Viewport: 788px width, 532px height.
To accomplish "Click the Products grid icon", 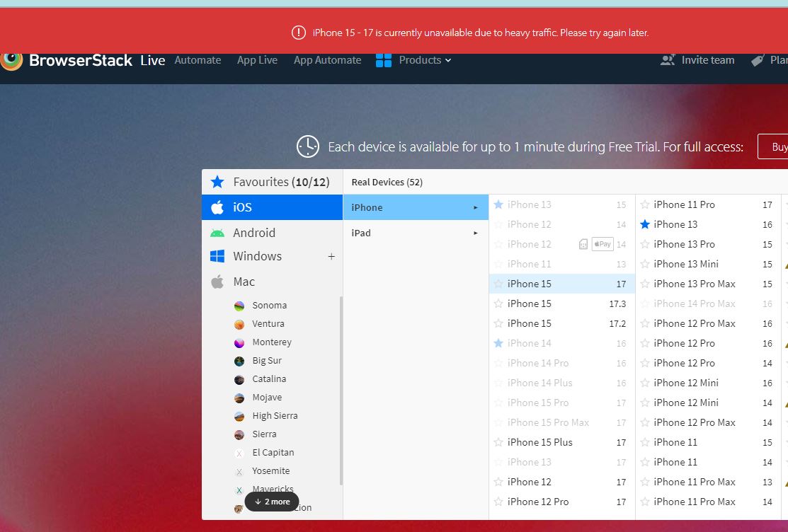I will [x=384, y=60].
